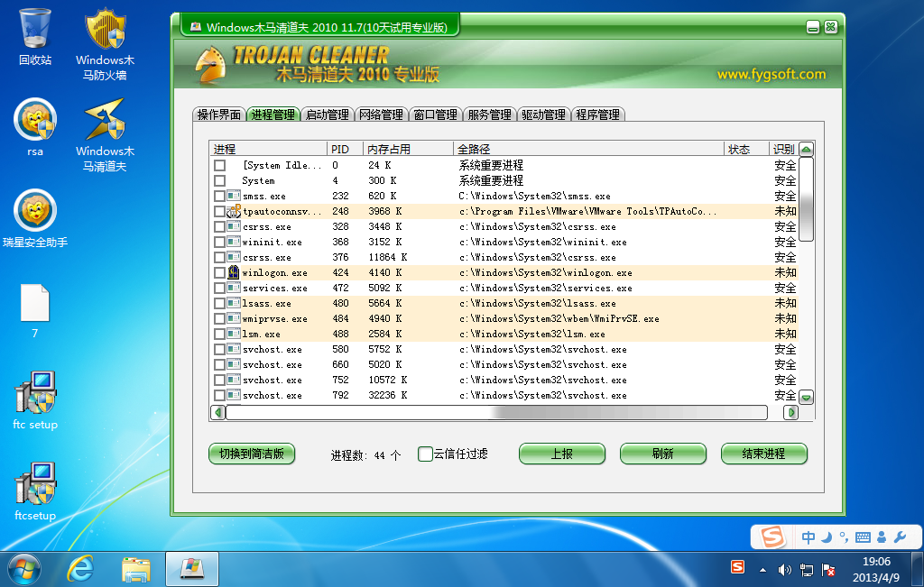This screenshot has width=924, height=587.
Task: Click the scroll up arrow of process list
Action: pos(806,149)
